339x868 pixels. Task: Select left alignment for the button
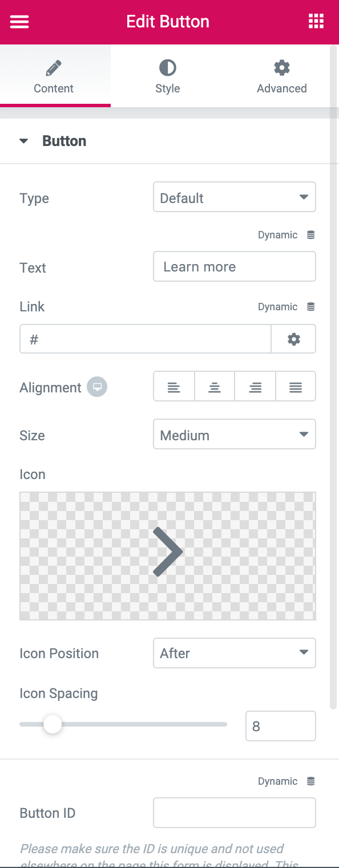coord(173,386)
